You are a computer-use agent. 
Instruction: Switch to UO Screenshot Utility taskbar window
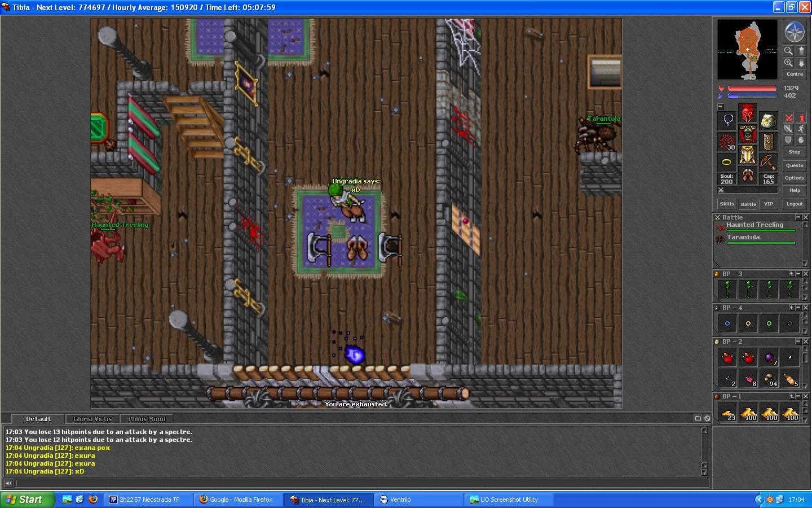507,500
